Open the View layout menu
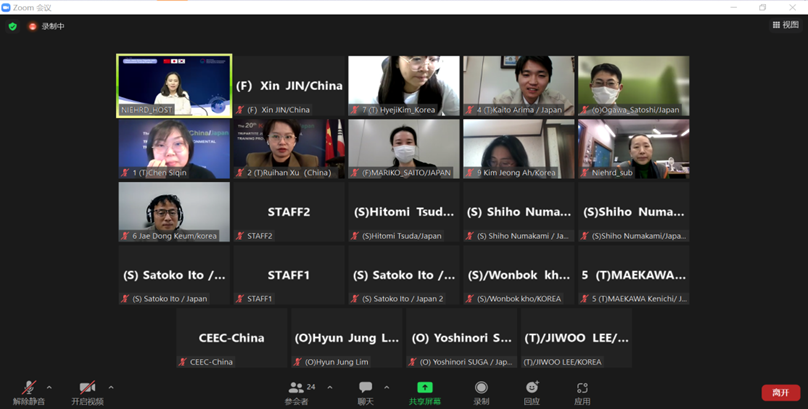The height and width of the screenshot is (409, 808). [x=784, y=26]
